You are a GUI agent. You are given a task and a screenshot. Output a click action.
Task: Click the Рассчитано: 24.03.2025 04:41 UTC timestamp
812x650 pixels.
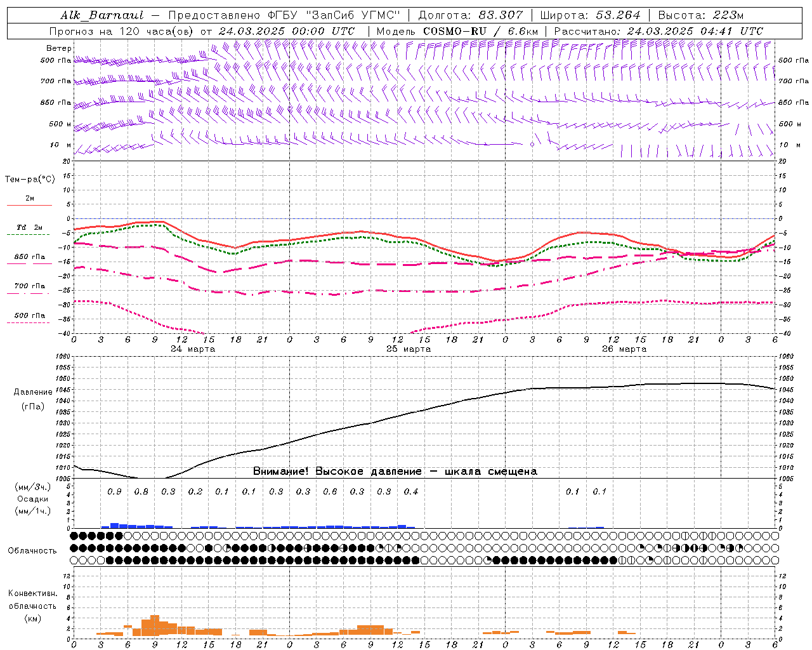[x=658, y=31]
